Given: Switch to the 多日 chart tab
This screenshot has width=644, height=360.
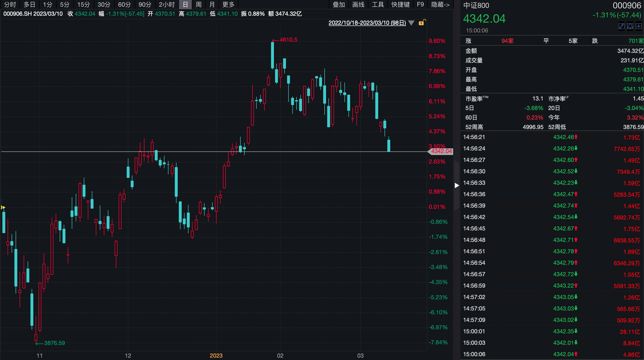Looking at the screenshot, I should 29,5.
